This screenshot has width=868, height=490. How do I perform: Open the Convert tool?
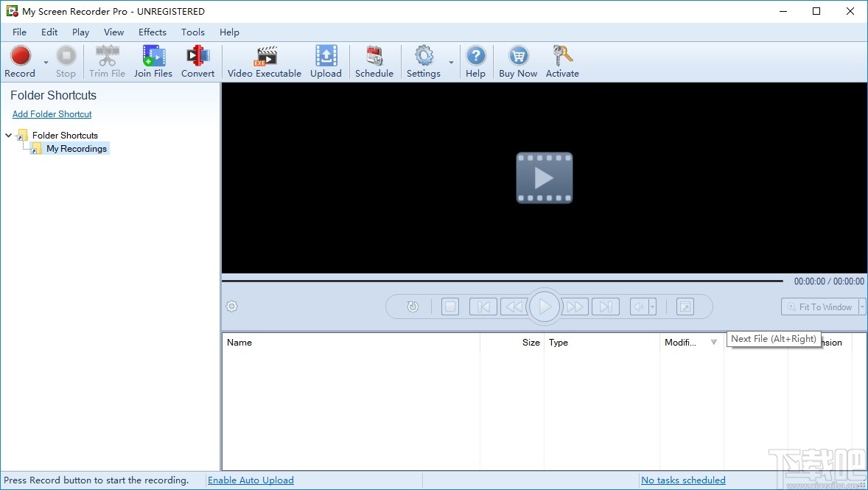197,60
